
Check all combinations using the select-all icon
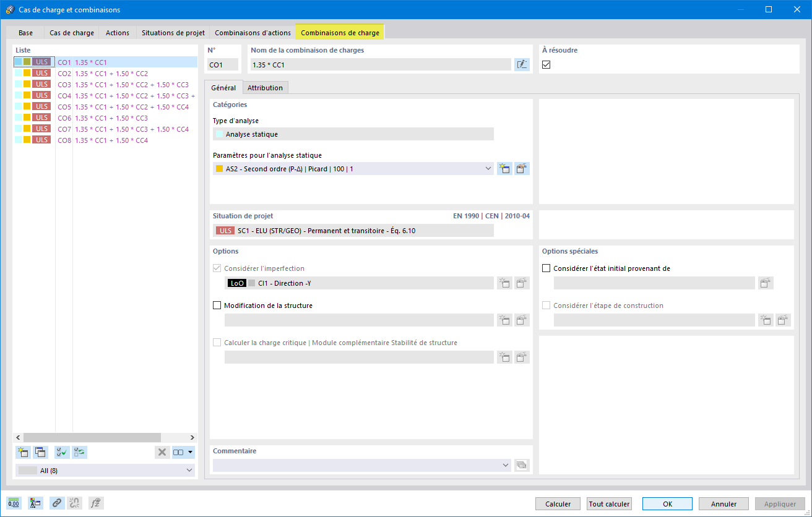click(x=62, y=452)
